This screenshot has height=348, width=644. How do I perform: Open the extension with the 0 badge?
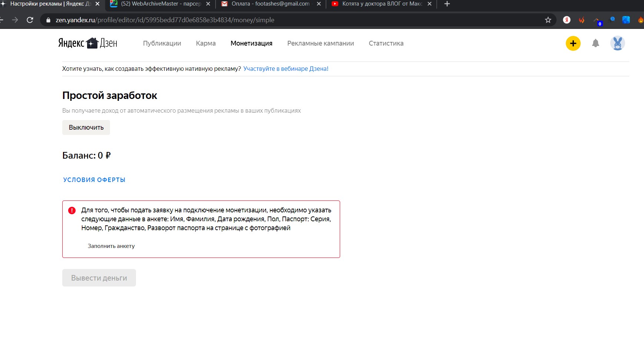[597, 21]
